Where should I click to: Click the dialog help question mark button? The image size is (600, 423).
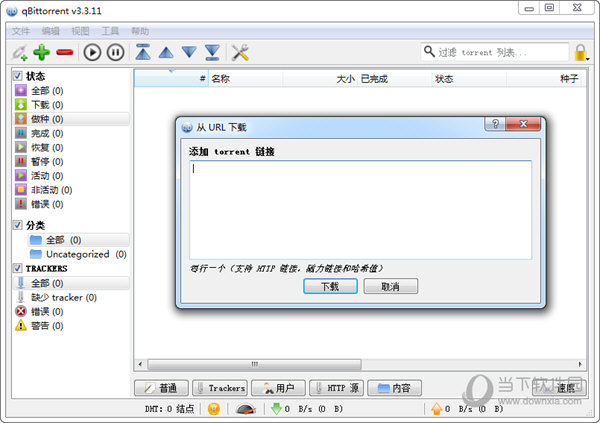495,124
